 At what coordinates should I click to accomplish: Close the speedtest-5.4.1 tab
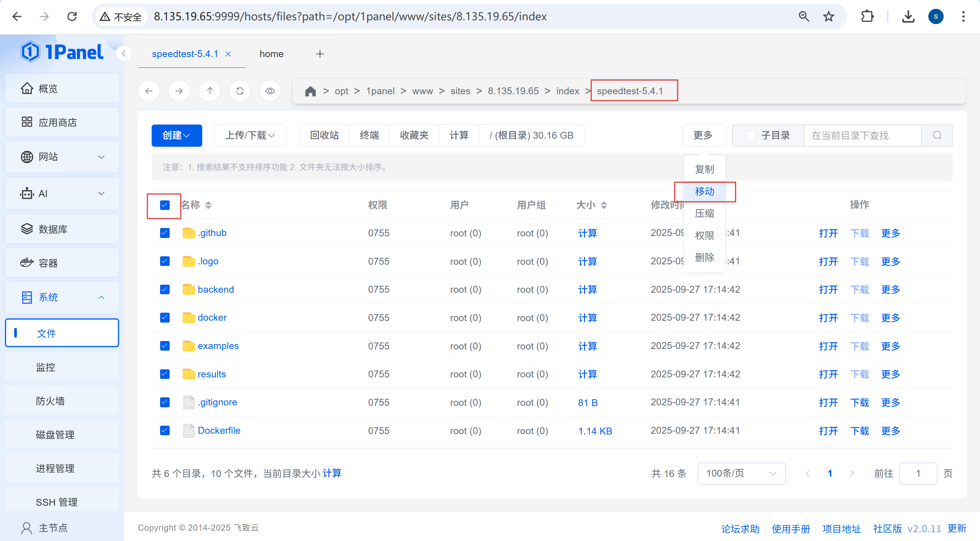pyautogui.click(x=228, y=54)
